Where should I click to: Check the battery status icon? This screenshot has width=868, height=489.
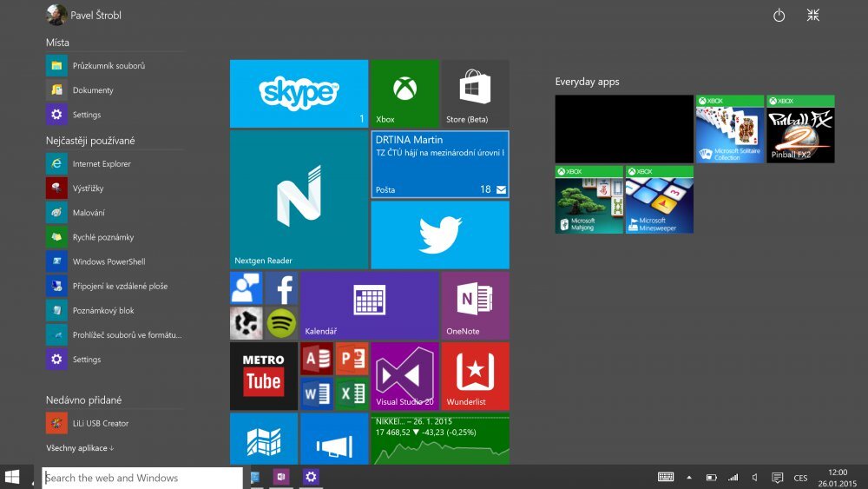point(712,478)
